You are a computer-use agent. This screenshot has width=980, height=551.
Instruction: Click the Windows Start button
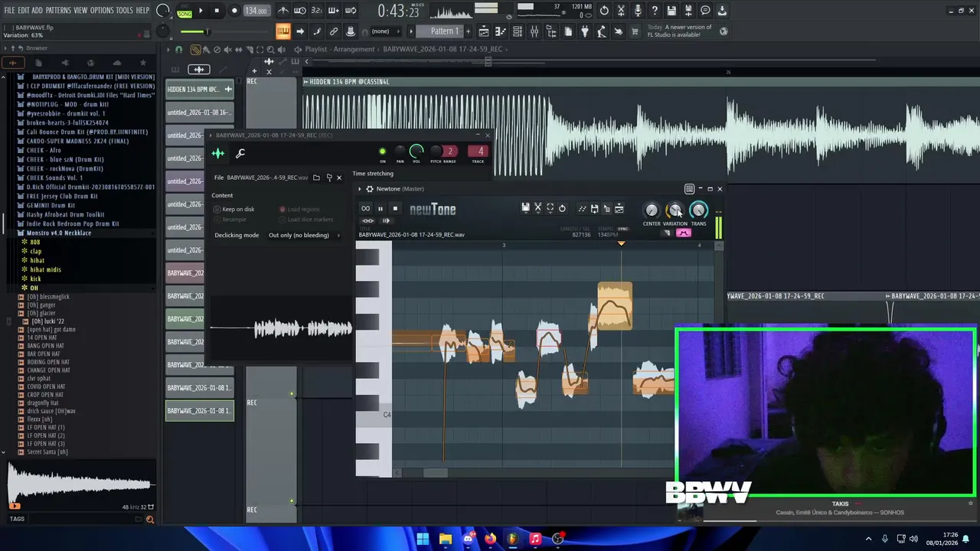423,539
